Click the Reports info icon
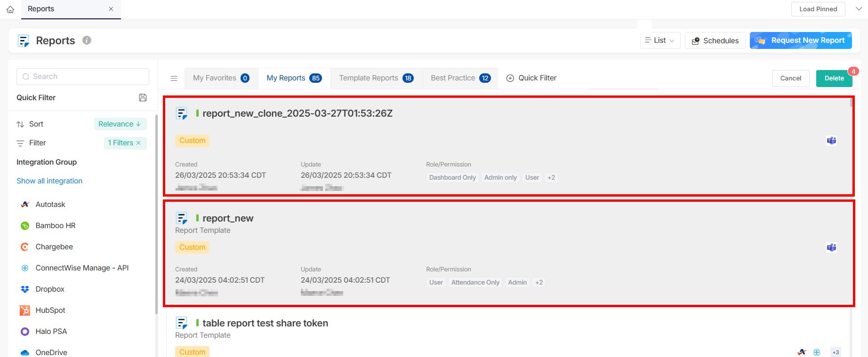Screen dimensions: 868x357 87,40
